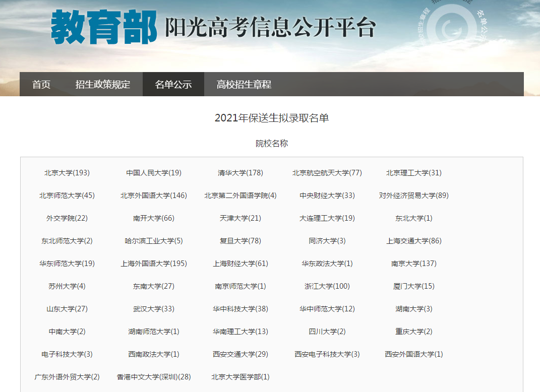Open 南京师范大学(1) list
This screenshot has width=540, height=392.
point(241,286)
